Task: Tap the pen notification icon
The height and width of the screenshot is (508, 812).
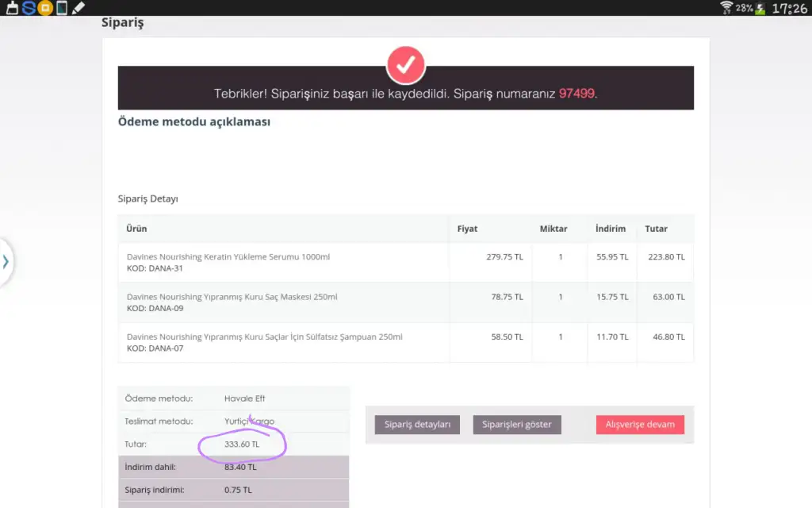Action: click(79, 8)
